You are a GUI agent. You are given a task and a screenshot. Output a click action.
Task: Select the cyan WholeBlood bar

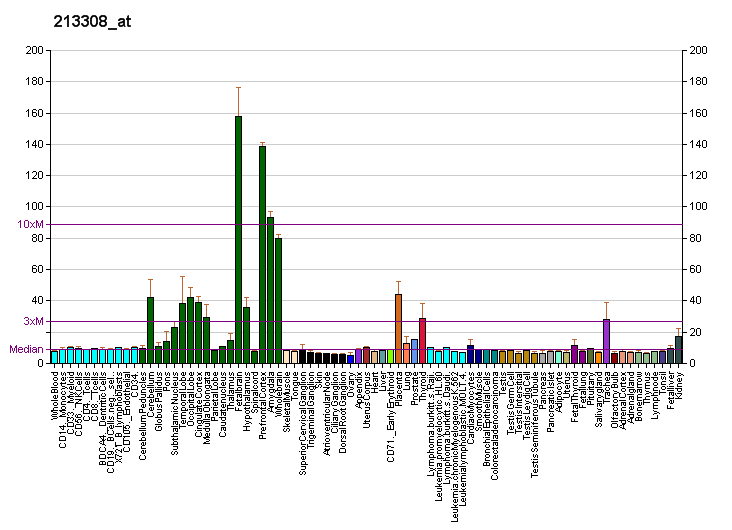54,356
